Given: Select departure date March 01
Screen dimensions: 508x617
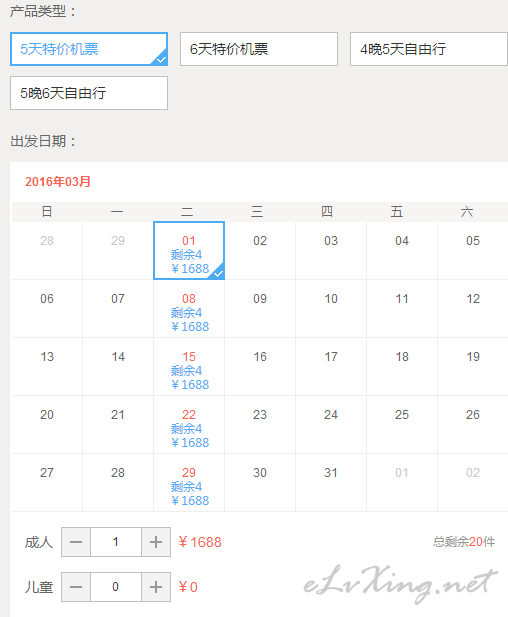Looking at the screenshot, I should coord(189,251).
